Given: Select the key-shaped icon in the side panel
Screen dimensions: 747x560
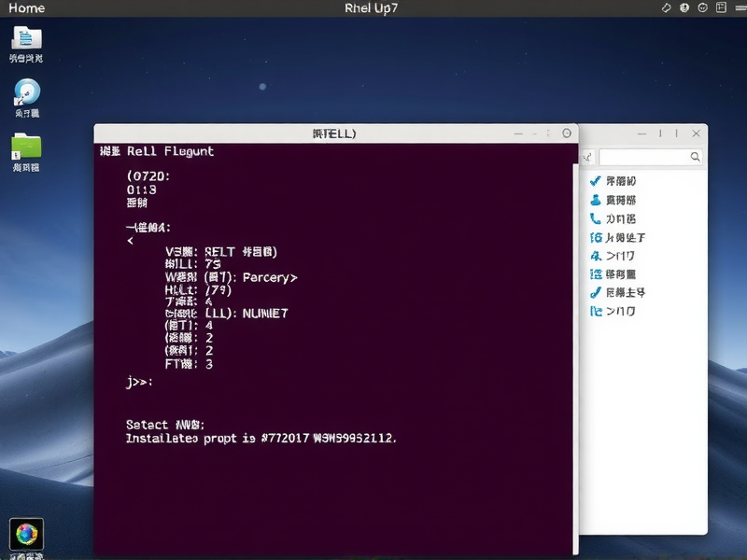Looking at the screenshot, I should (595, 255).
